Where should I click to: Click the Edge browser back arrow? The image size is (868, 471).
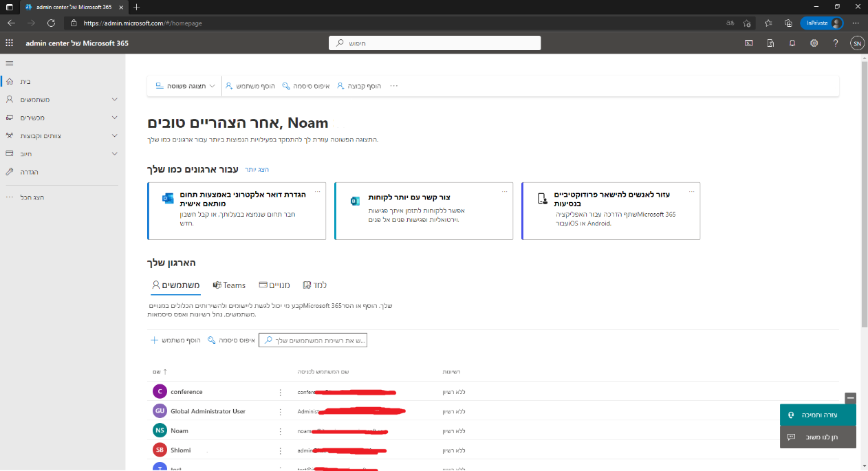coord(11,23)
